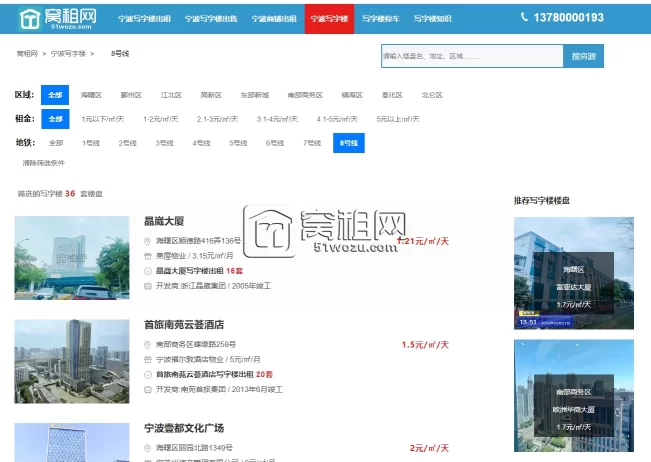Viewport: 651px width, 462px height.
Task: Filter rent 2.1-3元/㎡/天
Action: (218, 119)
